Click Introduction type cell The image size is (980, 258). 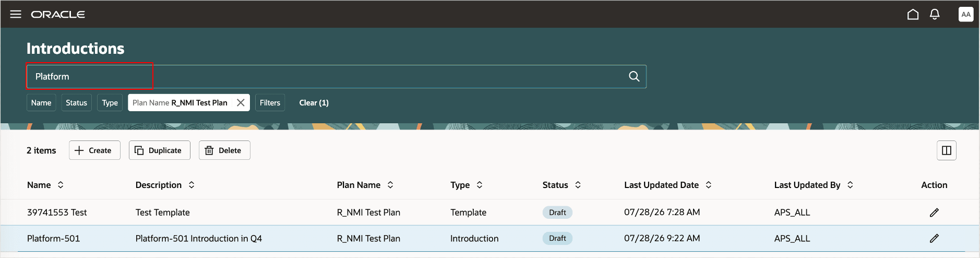(x=474, y=239)
